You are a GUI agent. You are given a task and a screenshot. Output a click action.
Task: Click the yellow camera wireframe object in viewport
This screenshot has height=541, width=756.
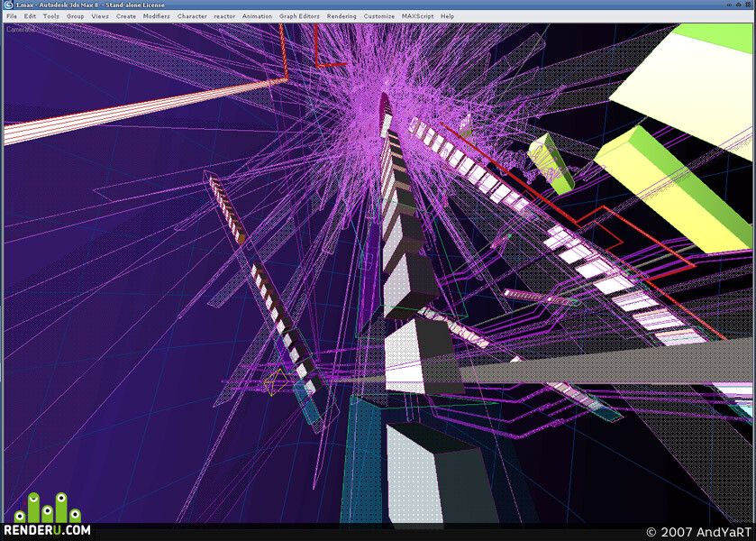(x=276, y=382)
